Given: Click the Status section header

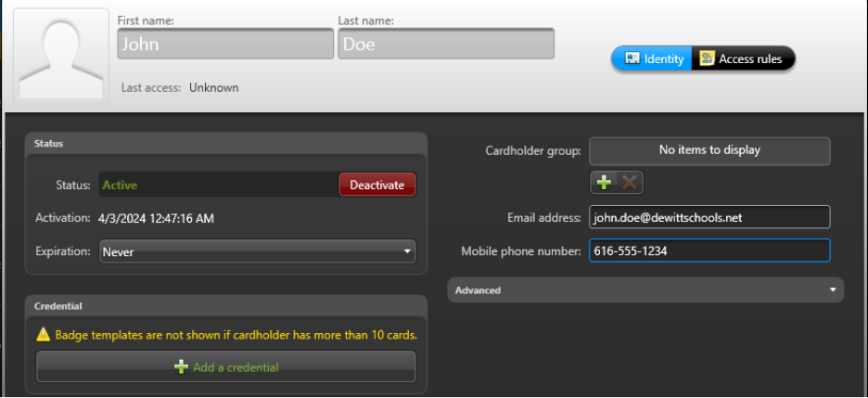Looking at the screenshot, I should coord(226,144).
